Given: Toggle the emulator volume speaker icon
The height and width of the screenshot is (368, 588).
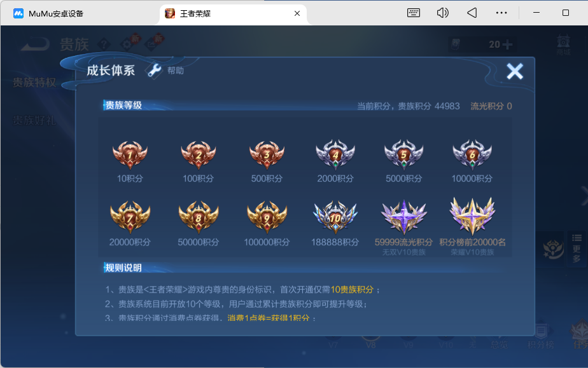Looking at the screenshot, I should point(443,13).
